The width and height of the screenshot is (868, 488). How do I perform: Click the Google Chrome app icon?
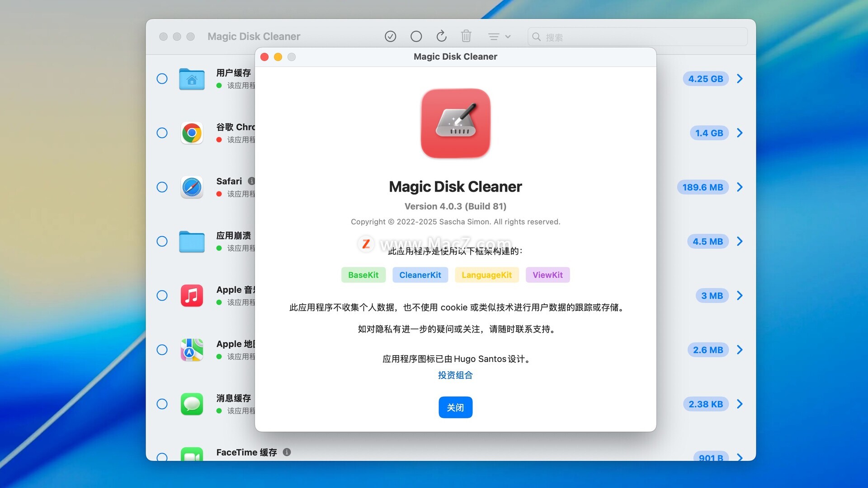[192, 133]
